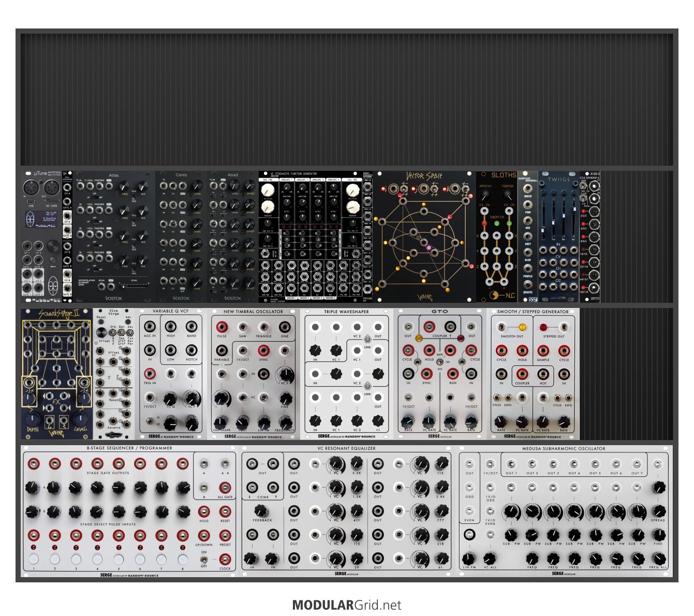
Task: Click the Sloths TORPOR knob
Action: click(507, 195)
